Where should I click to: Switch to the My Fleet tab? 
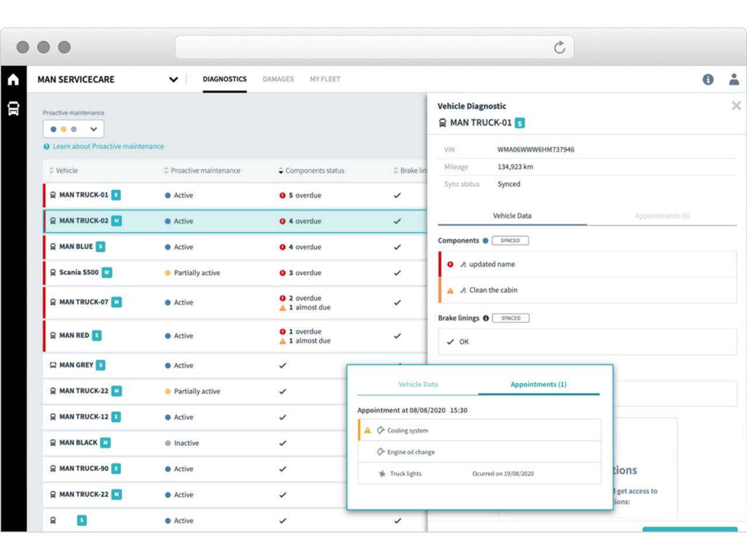click(325, 79)
